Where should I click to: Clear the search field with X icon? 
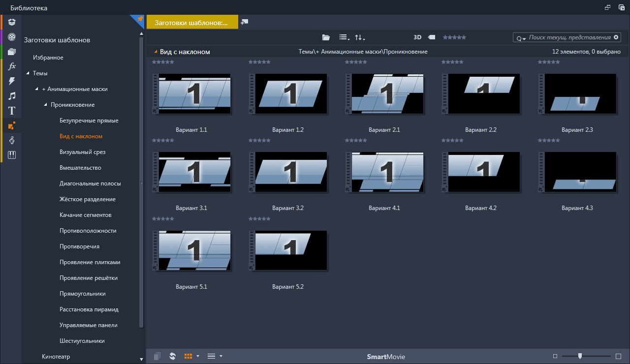click(x=616, y=37)
